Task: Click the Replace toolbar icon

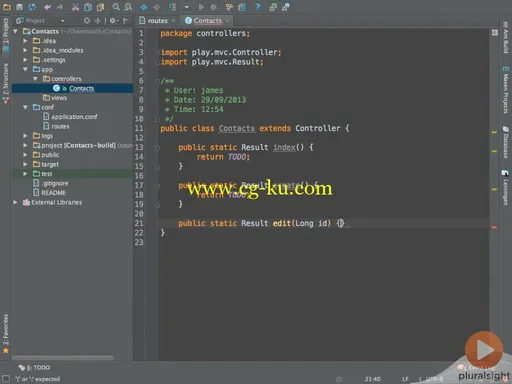Action: tap(128, 7)
